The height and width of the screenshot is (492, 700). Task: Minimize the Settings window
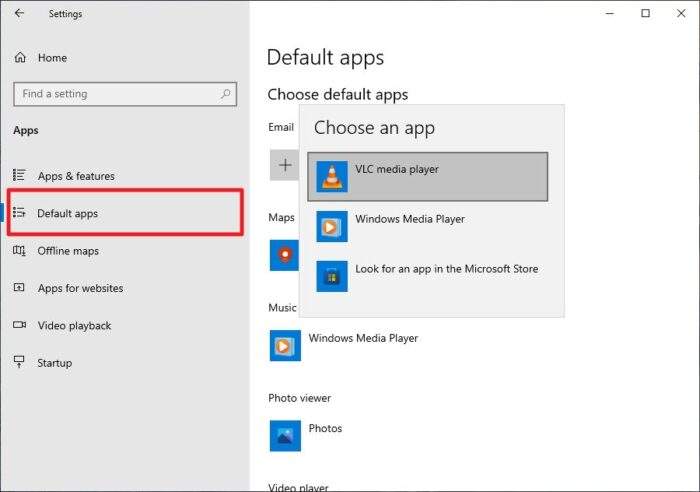coord(610,13)
